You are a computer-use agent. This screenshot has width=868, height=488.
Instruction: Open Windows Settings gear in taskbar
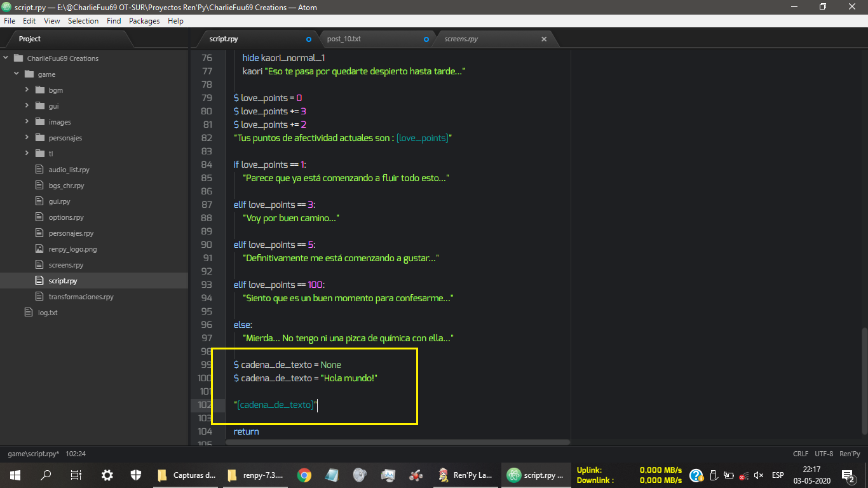(107, 475)
